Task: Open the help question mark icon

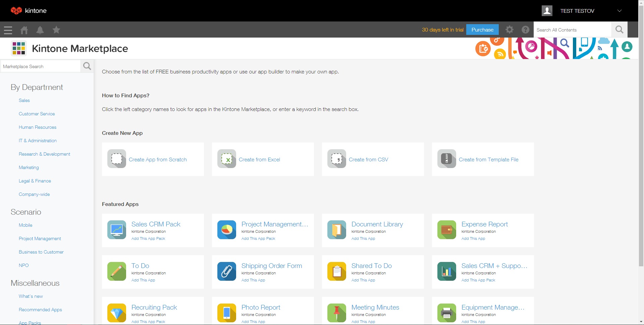Action: [x=526, y=30]
